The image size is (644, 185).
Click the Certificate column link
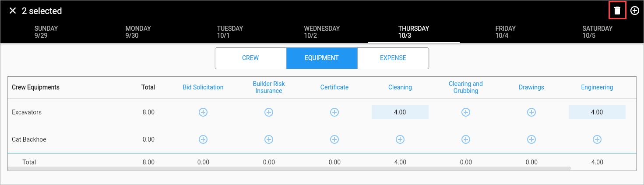[334, 87]
